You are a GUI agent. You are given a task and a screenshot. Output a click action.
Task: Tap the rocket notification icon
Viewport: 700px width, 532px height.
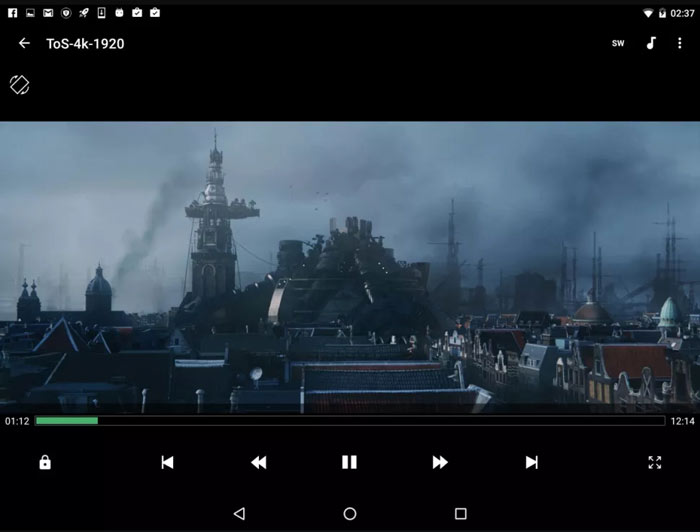click(x=83, y=13)
